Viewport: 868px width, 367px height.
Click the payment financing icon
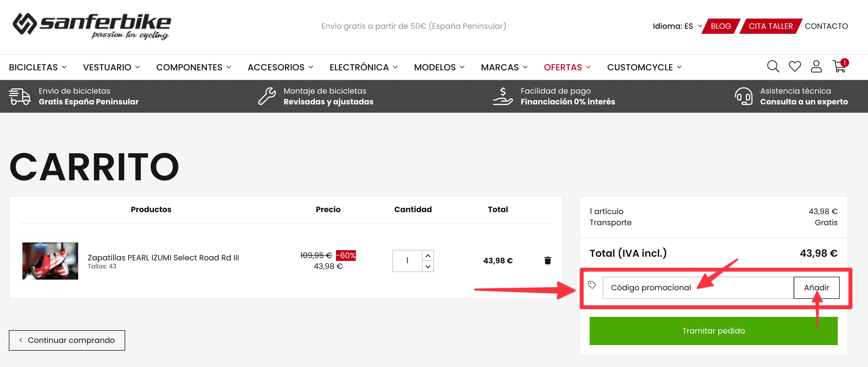502,96
